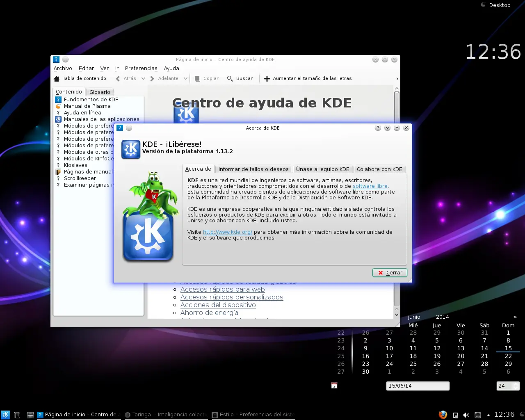The height and width of the screenshot is (420, 525).
Task: Open the Ayuda menu
Action: coord(171,68)
